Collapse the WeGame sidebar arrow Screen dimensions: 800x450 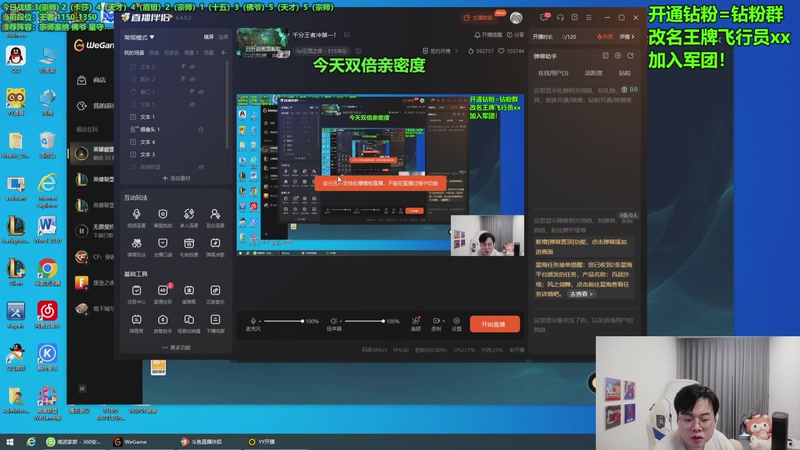click(82, 389)
